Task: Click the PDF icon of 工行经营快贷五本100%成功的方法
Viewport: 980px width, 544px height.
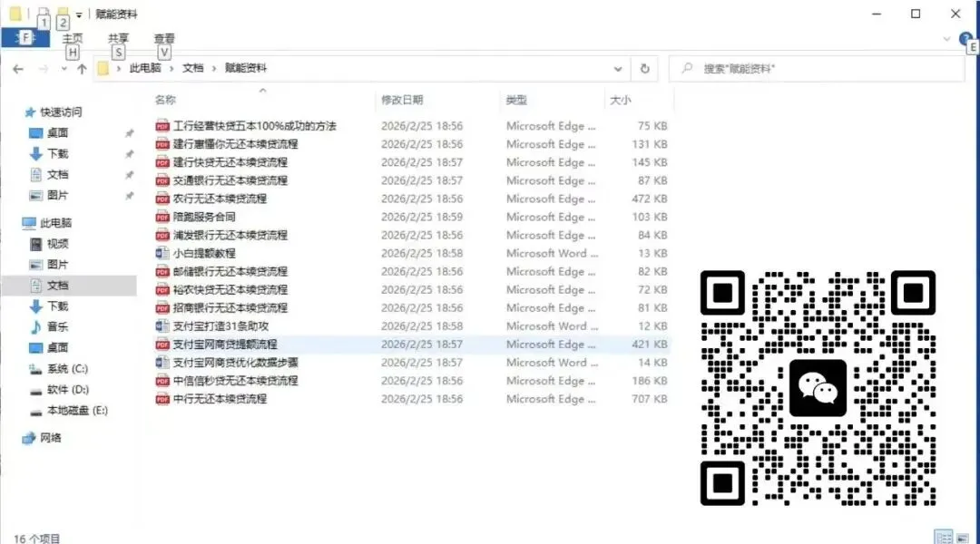Action: [162, 126]
